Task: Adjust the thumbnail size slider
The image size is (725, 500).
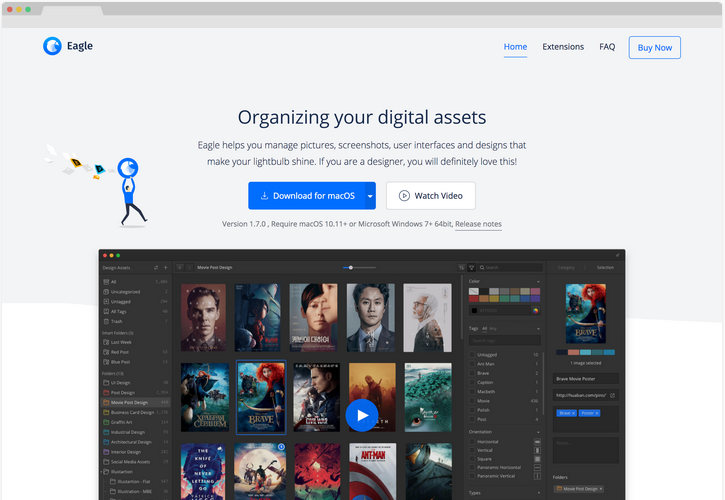Action: [359, 267]
